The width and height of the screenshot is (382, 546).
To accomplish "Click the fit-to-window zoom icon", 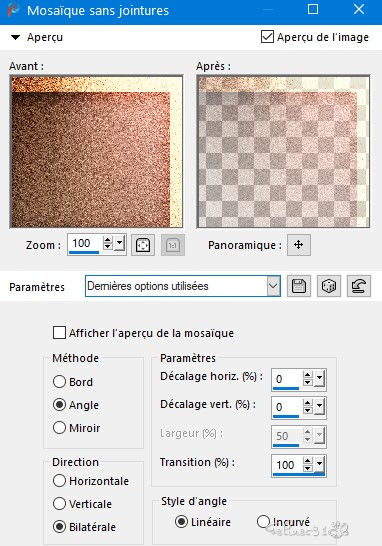I will [143, 245].
